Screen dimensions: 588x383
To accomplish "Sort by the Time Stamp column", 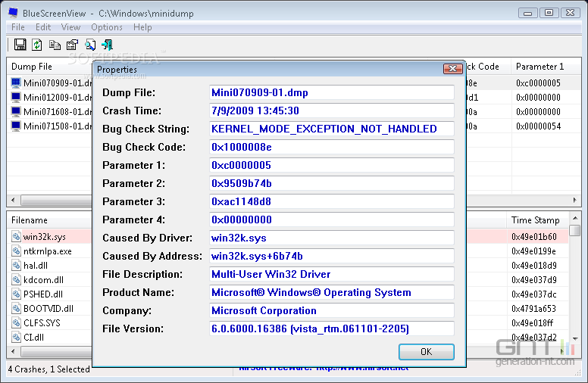I will click(x=536, y=220).
